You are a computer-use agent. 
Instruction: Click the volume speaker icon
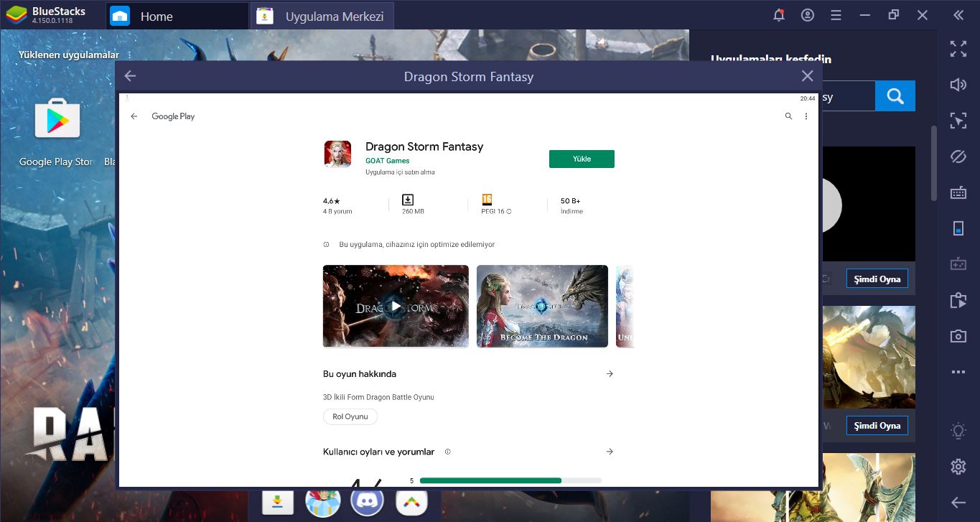[x=958, y=85]
